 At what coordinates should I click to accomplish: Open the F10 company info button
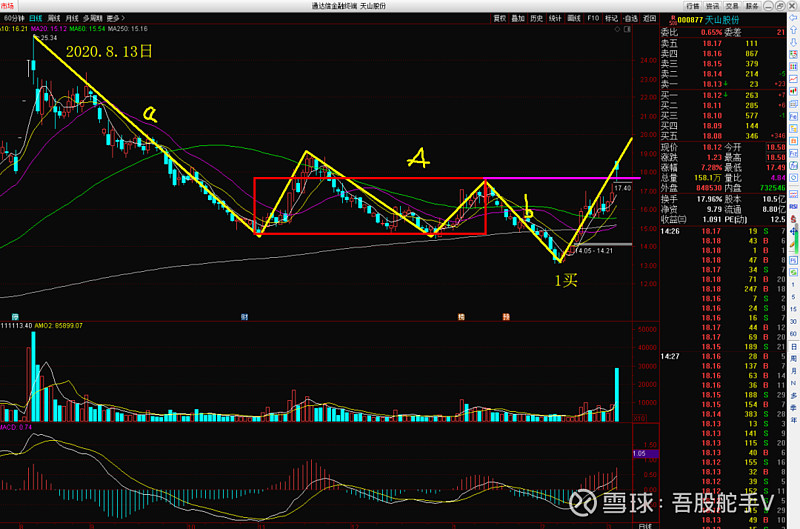pyautogui.click(x=593, y=18)
